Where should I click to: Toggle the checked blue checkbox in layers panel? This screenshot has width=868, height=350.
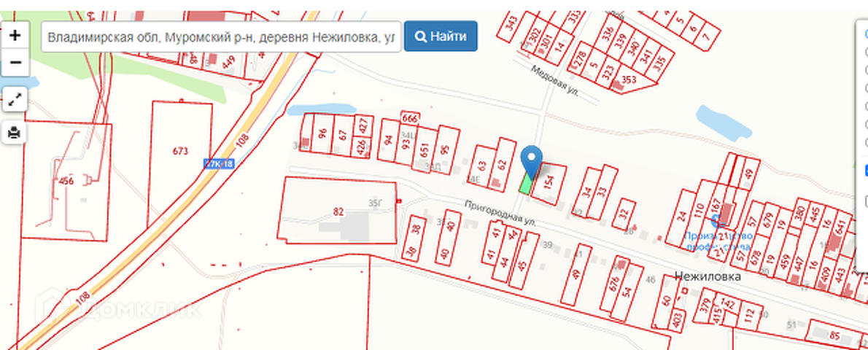[866, 171]
